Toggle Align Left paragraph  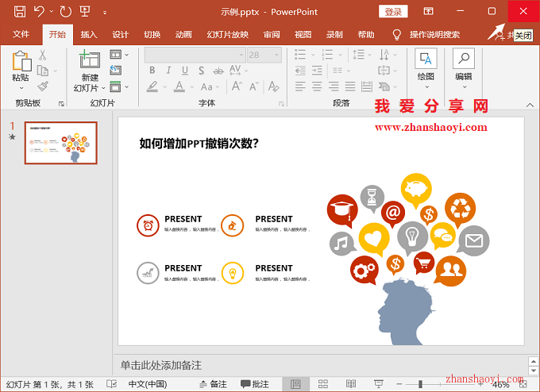click(x=300, y=86)
